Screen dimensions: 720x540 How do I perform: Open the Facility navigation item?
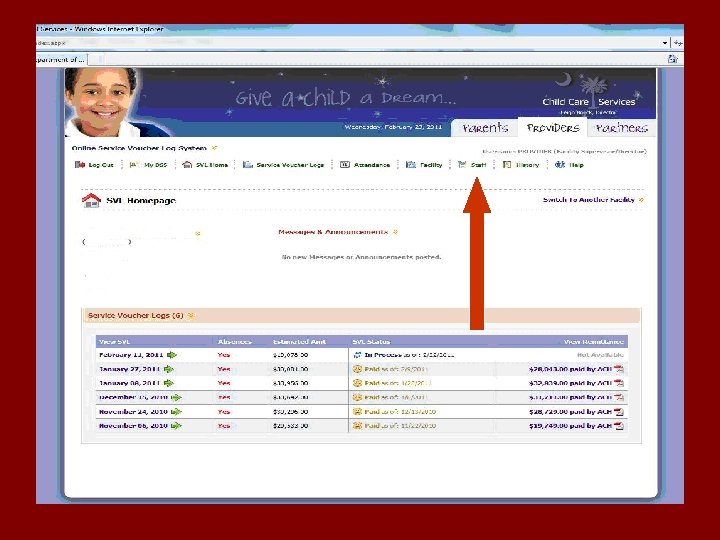click(x=424, y=165)
